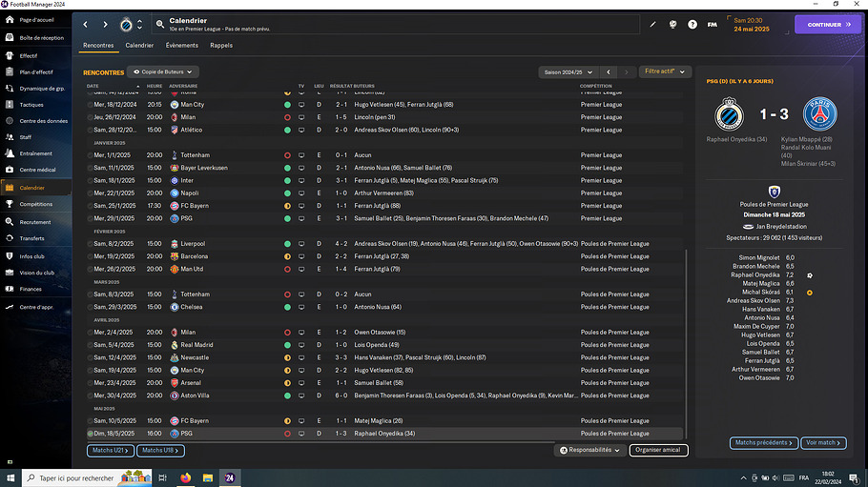Open the Saison 2024/25 dropdown

click(x=567, y=71)
